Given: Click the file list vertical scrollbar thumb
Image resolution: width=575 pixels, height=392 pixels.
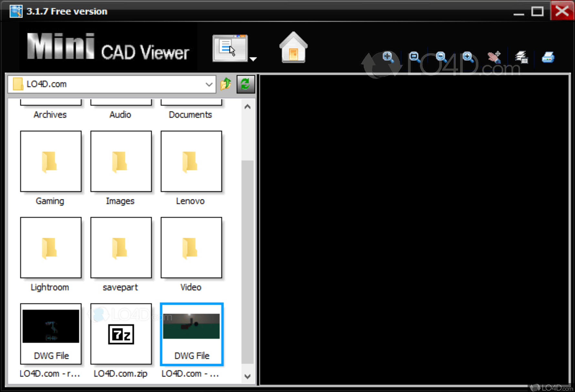Looking at the screenshot, I should pyautogui.click(x=247, y=262).
